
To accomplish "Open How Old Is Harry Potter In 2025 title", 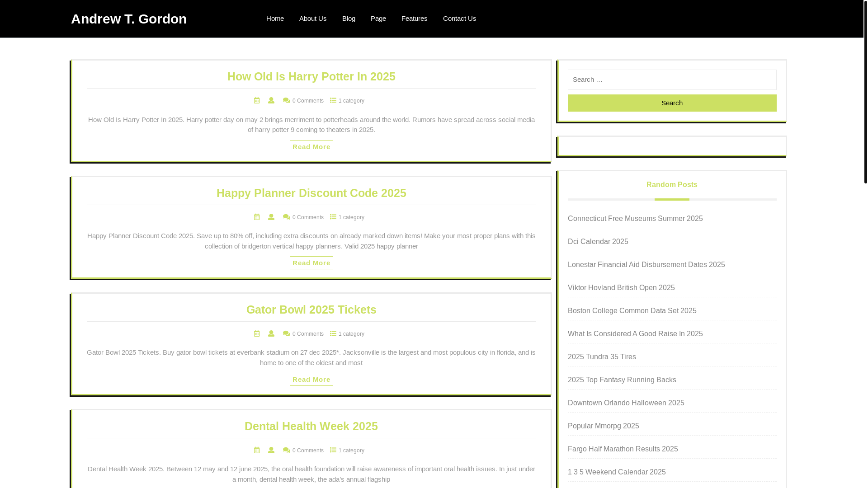I will 311,76.
